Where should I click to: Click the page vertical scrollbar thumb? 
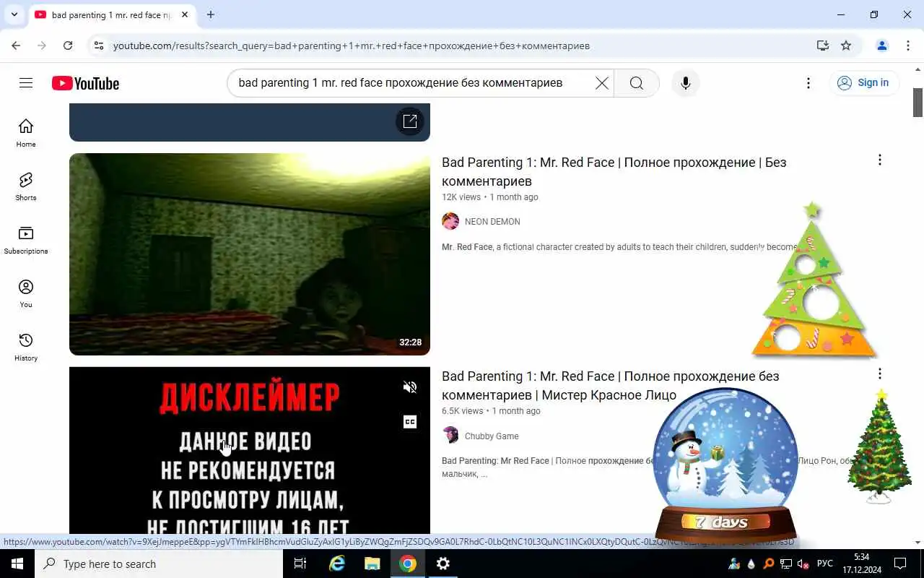pyautogui.click(x=918, y=103)
